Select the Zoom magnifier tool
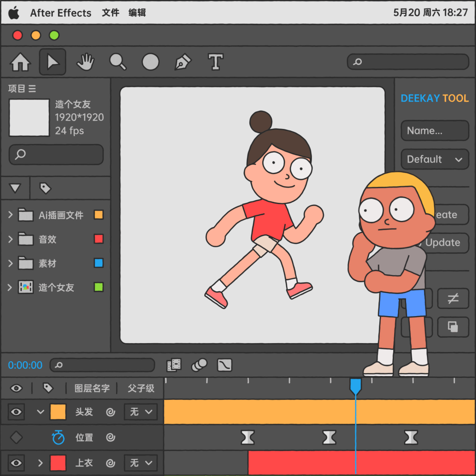The width and height of the screenshot is (476, 476). [118, 62]
